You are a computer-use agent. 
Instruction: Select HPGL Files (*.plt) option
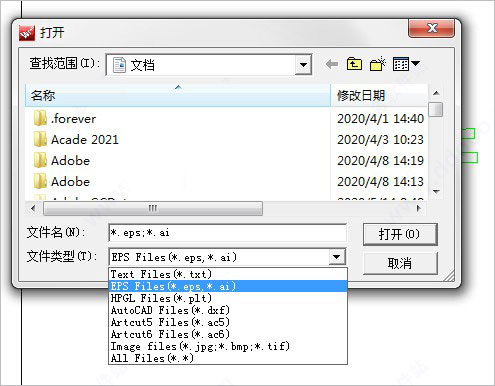point(228,298)
